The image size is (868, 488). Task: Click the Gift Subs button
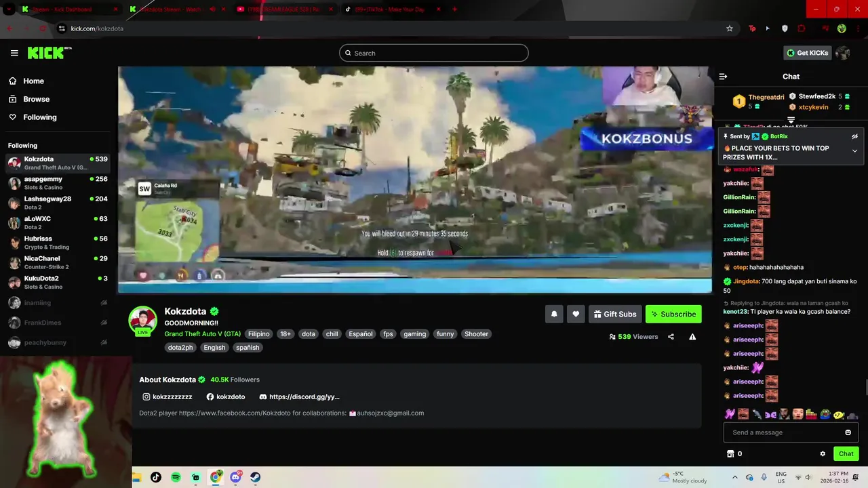(x=615, y=314)
